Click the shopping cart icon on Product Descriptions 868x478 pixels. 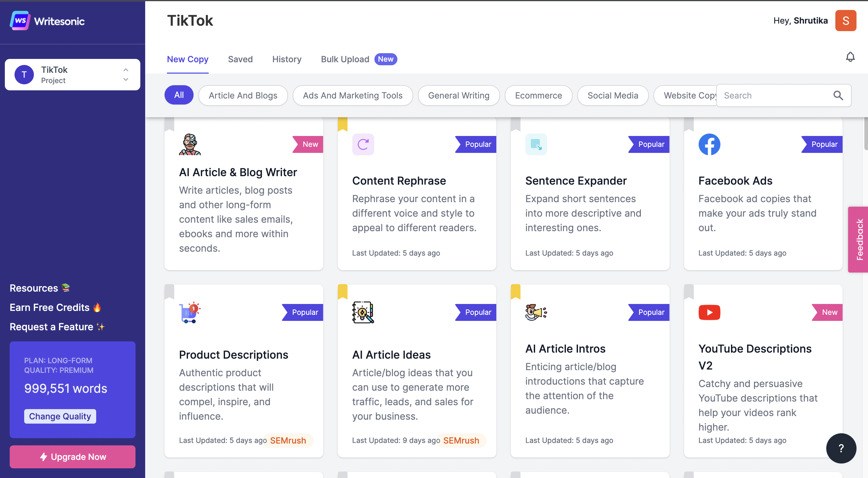[x=189, y=312]
